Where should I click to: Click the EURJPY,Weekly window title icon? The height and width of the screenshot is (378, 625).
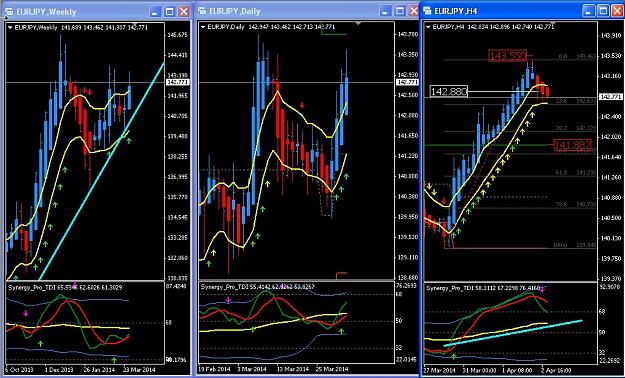point(10,12)
